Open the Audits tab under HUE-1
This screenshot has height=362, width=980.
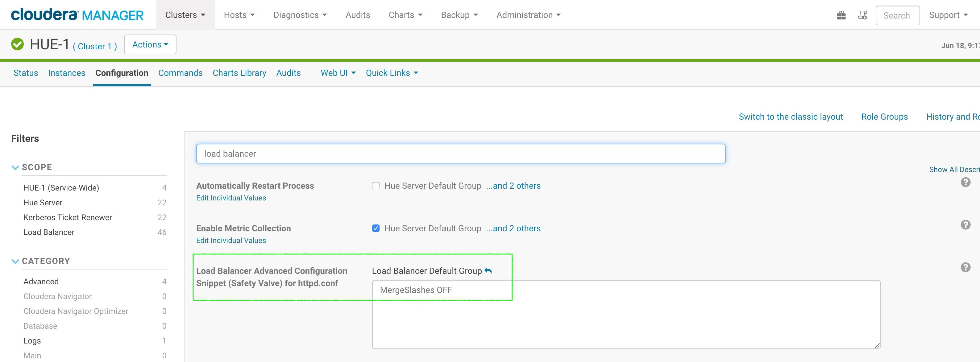(x=289, y=73)
